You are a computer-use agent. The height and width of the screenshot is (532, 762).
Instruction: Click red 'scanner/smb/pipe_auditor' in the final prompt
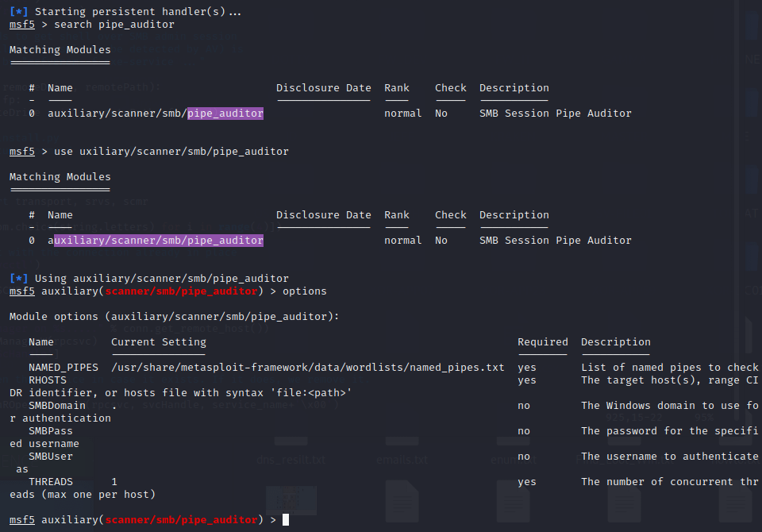click(x=181, y=520)
